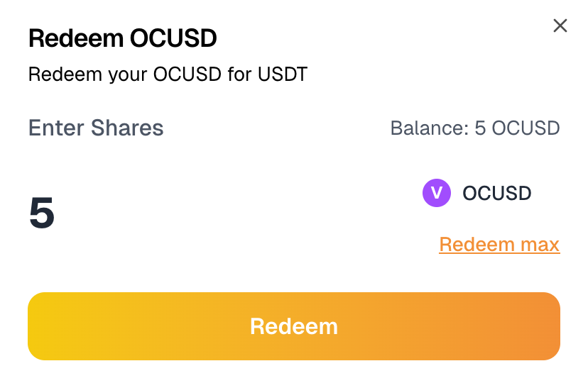
Task: Click the underlined orange Redeem max text
Action: pyautogui.click(x=499, y=245)
